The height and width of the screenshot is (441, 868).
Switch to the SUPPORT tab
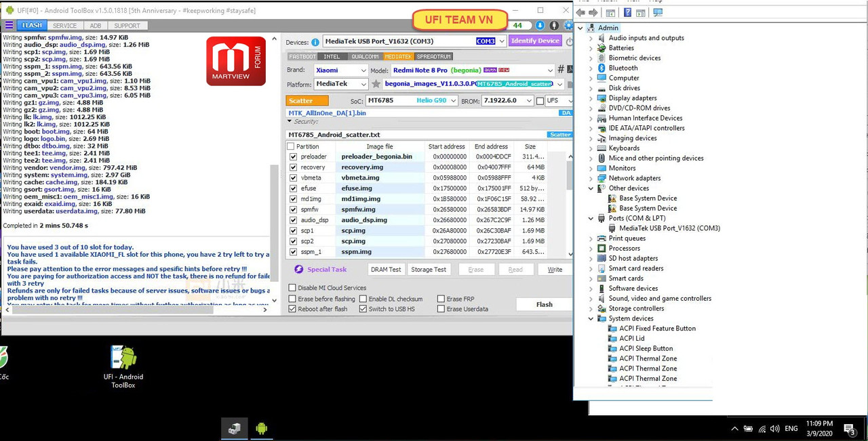127,26
